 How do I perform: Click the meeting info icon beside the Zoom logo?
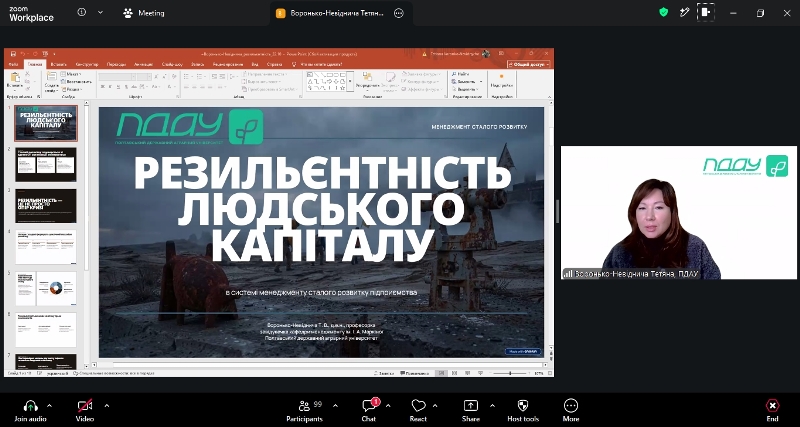pos(82,13)
